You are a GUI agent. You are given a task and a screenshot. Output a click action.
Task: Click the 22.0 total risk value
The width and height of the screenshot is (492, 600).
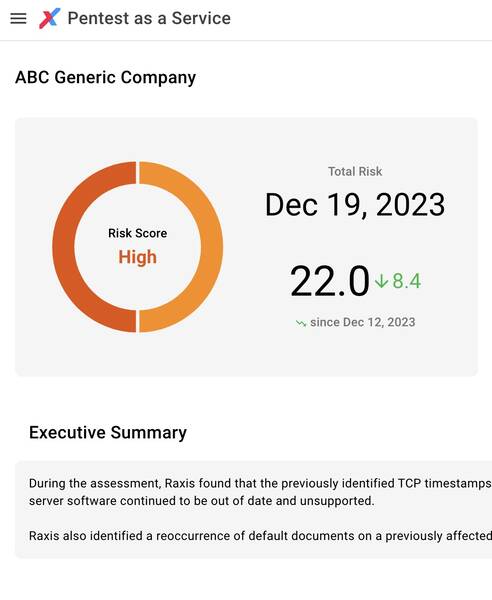(330, 281)
